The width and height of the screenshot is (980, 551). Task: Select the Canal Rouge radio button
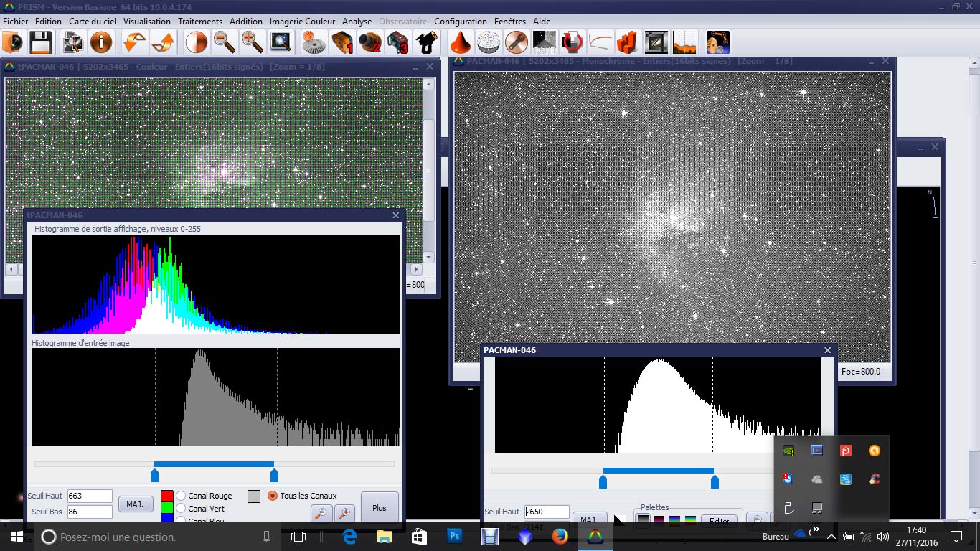click(182, 496)
